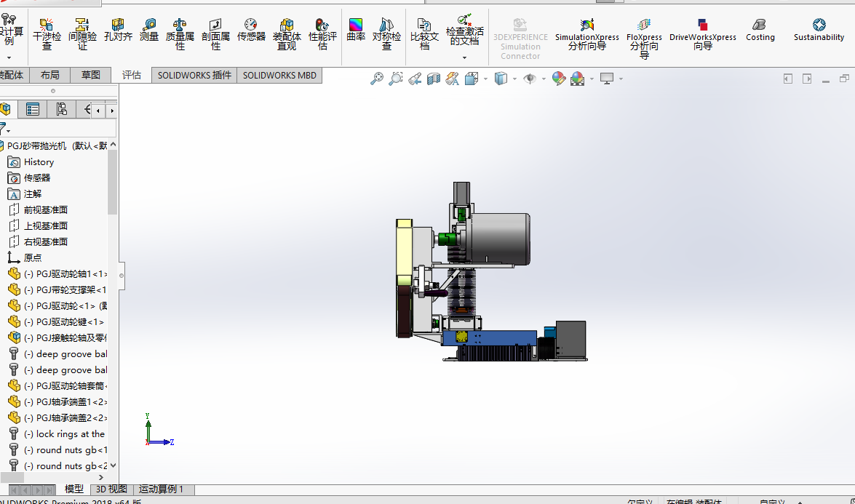Launch SimulationXpress analysis wizard

pyautogui.click(x=586, y=33)
